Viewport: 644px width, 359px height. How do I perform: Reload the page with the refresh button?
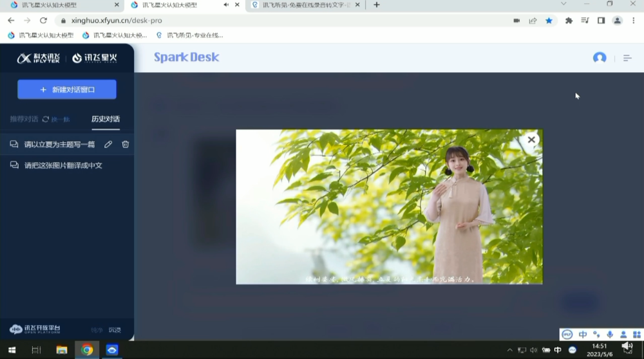click(x=43, y=21)
